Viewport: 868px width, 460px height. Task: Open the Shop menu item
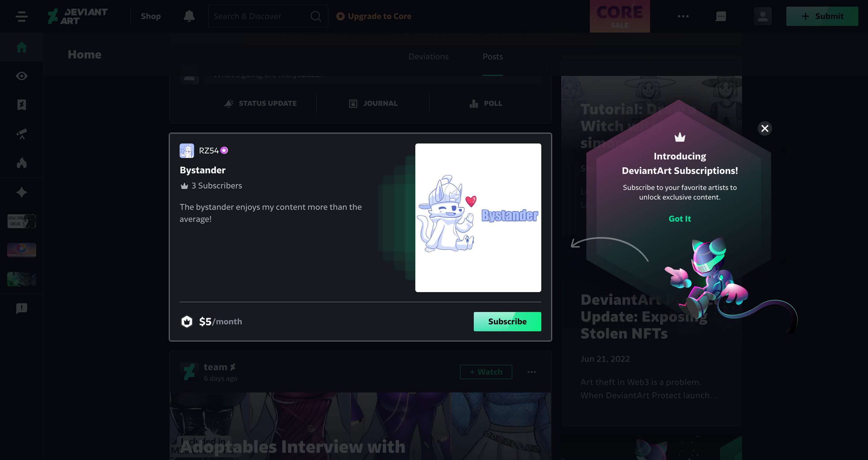(x=151, y=16)
